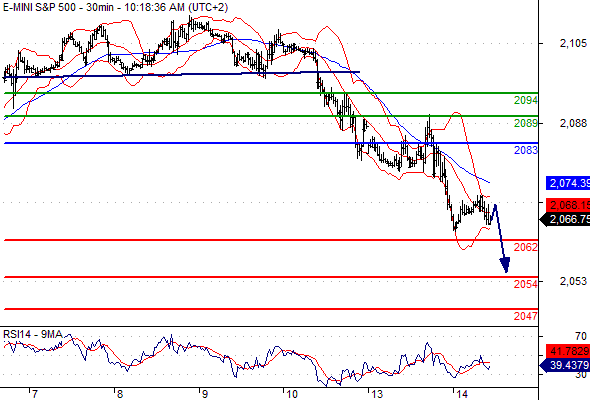
Task: Select the black 2,066.75 current price tag
Action: click(x=565, y=219)
